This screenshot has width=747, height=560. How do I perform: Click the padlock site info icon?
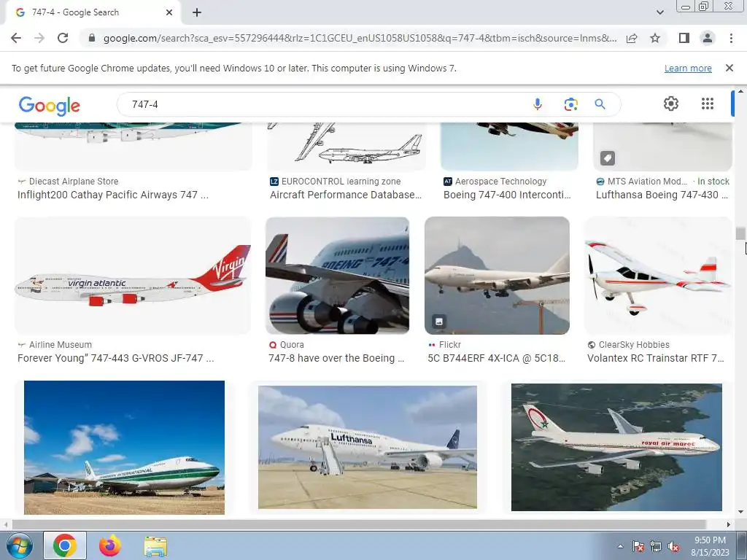92,38
